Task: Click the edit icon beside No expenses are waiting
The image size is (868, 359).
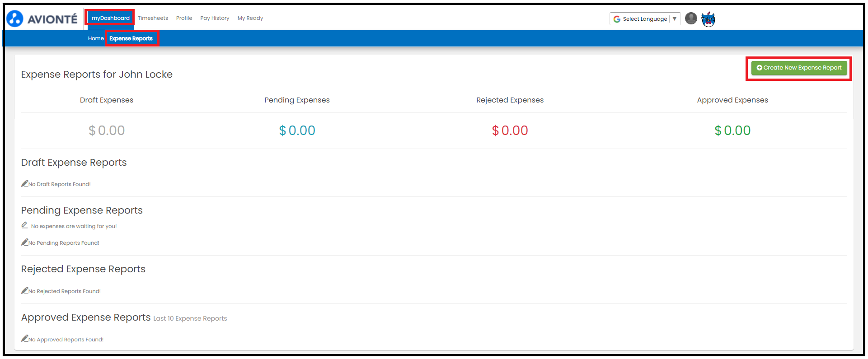Action: pyautogui.click(x=25, y=225)
